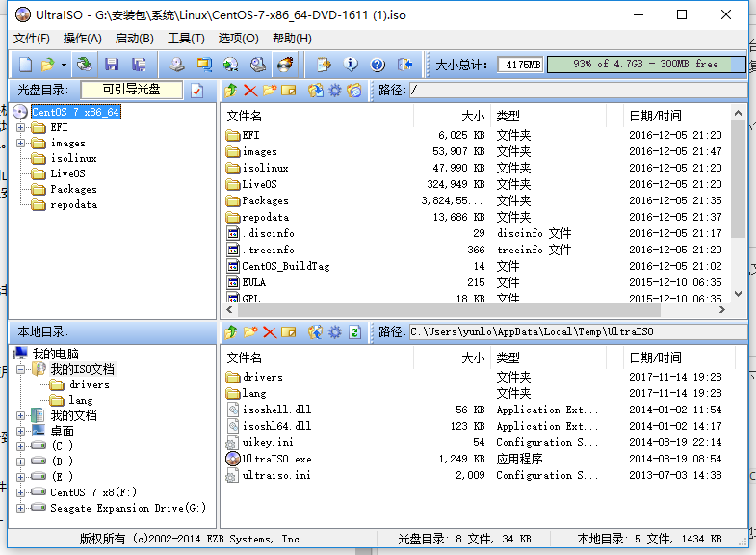Toggle the checkbox beside 可引导光盘

197,91
